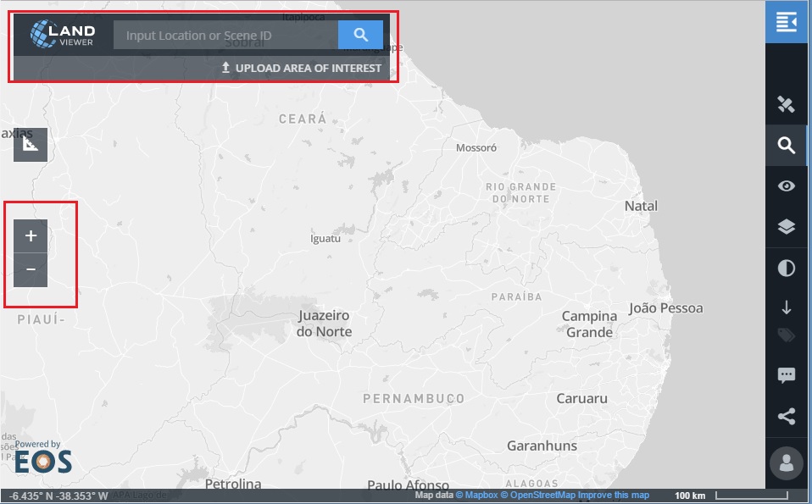Toggle the sidebar panel collapse icon
Screen dimensions: 812x504
tap(786, 22)
